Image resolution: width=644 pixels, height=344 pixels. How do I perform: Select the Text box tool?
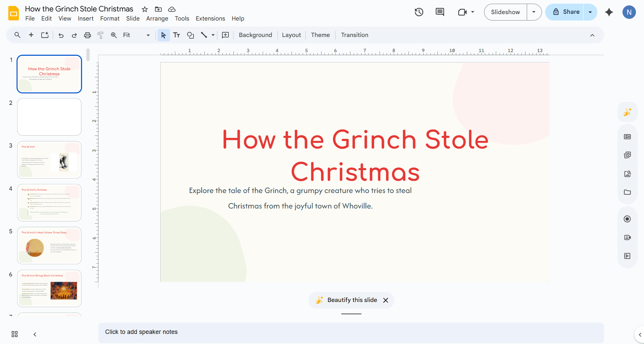click(x=176, y=35)
